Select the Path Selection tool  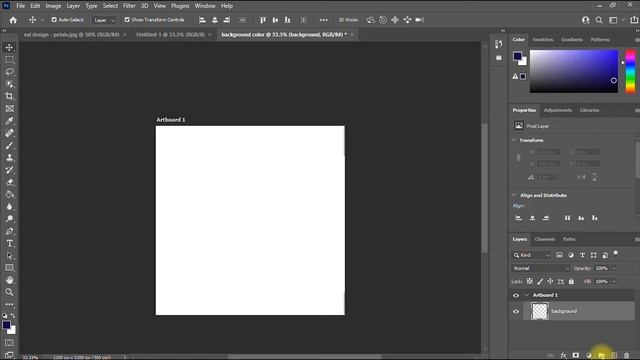[x=9, y=256]
